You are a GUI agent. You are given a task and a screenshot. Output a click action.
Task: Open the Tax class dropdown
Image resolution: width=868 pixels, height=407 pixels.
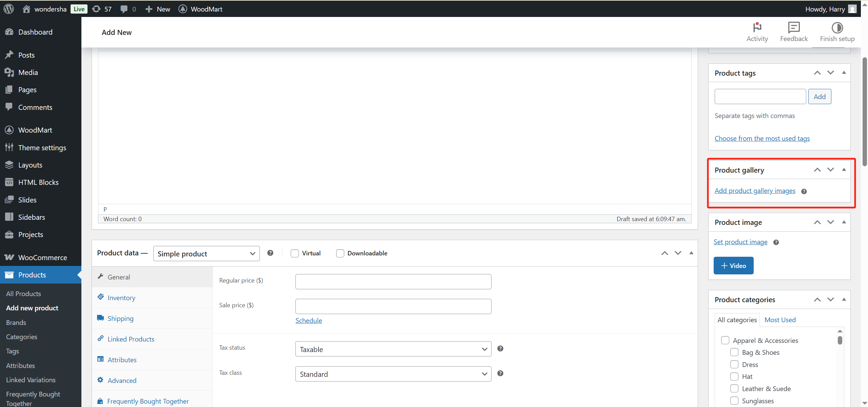[392, 374]
